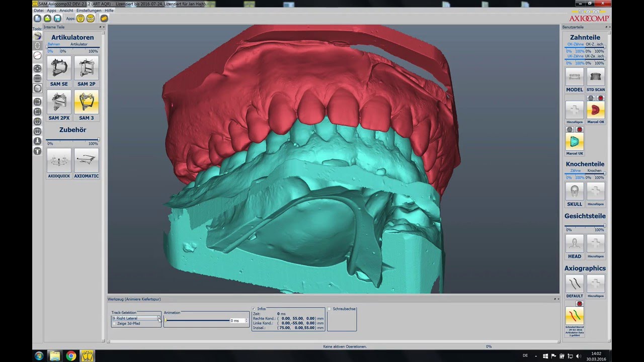Click the volume icon in system tray
644x362 pixels.
[578, 356]
